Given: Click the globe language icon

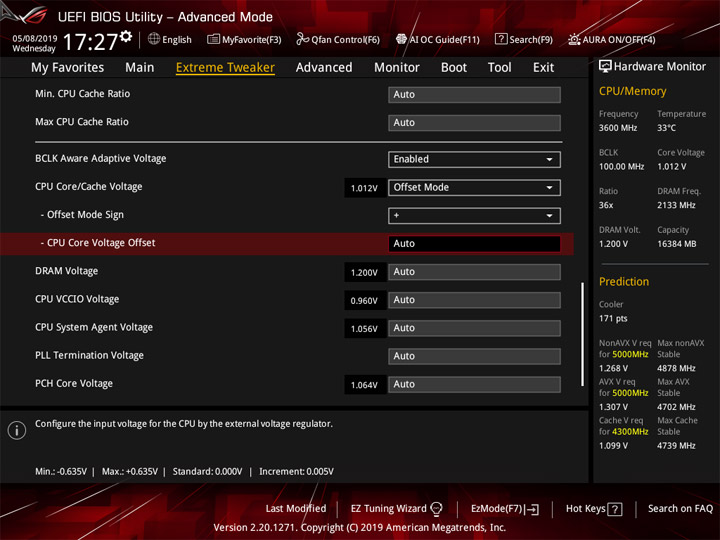Looking at the screenshot, I should 154,39.
